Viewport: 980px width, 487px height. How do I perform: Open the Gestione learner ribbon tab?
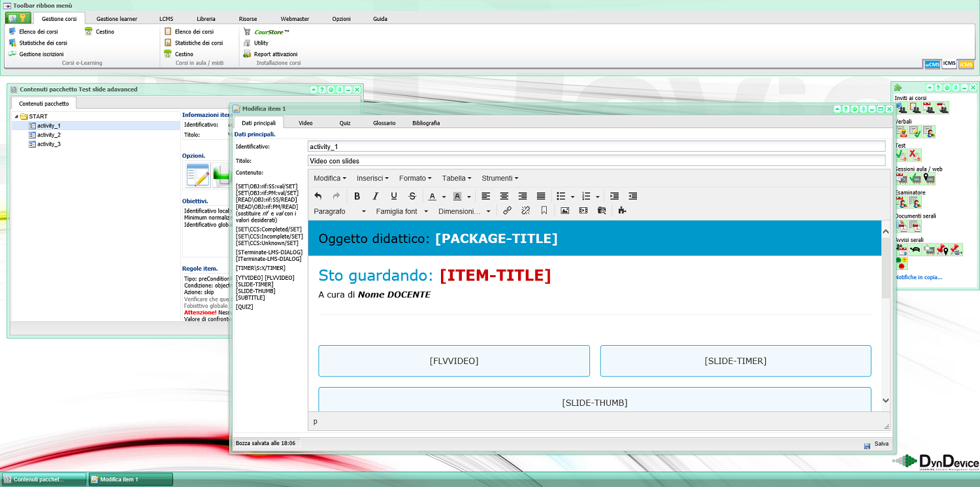point(116,19)
